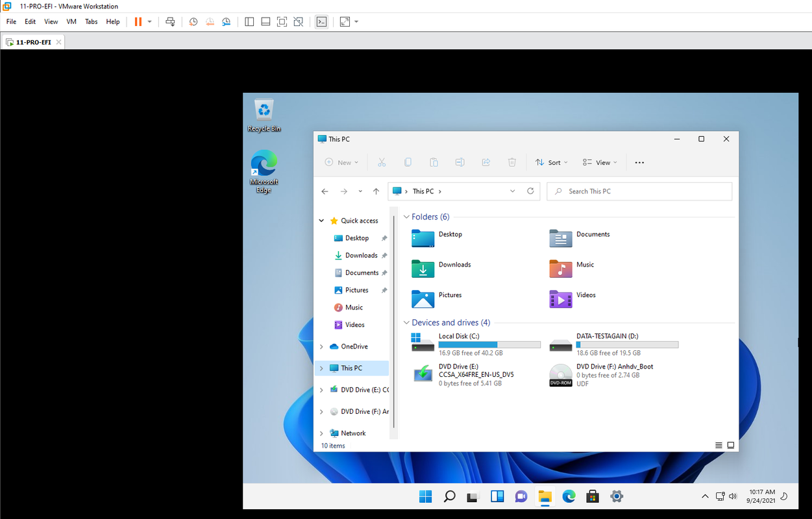The width and height of the screenshot is (812, 519).
Task: Select DVD Drive (E:) CCSA_X64FRE_EN-US_DV5
Action: (463, 375)
